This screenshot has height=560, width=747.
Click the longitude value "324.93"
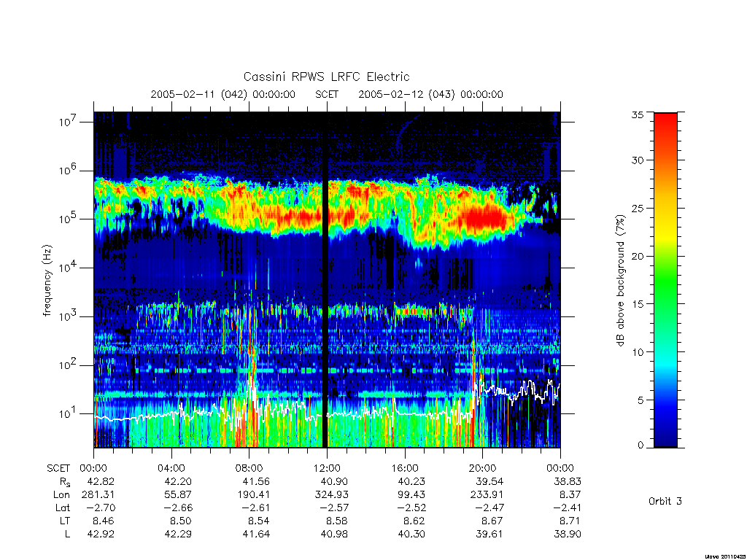point(332,495)
